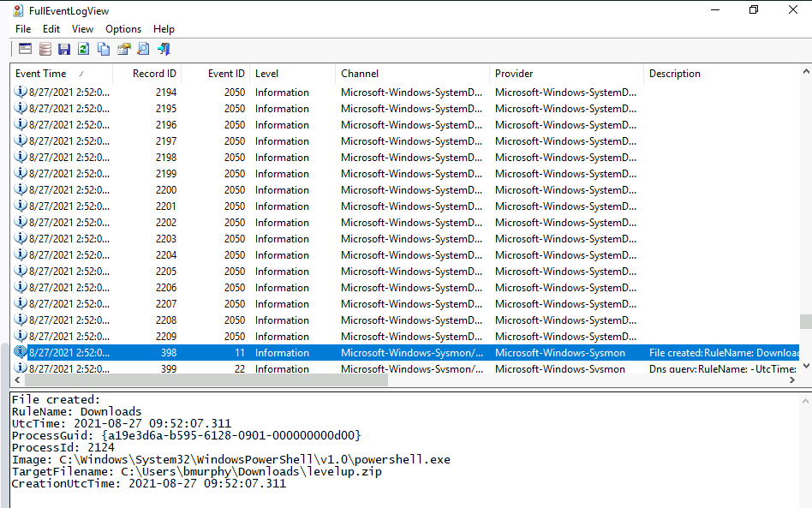Viewport: 812px width, 508px height.
Task: Click the Find magnifier toolbar icon
Action: (x=143, y=49)
